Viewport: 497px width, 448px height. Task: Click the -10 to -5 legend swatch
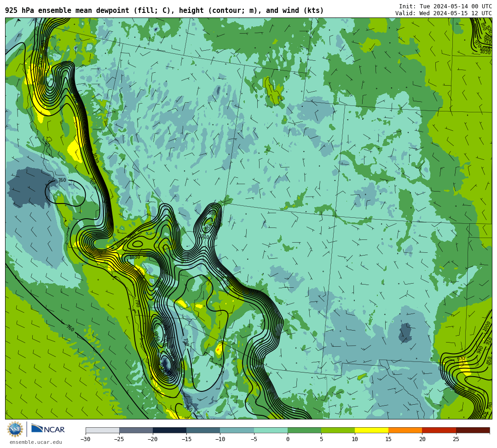tap(237, 430)
